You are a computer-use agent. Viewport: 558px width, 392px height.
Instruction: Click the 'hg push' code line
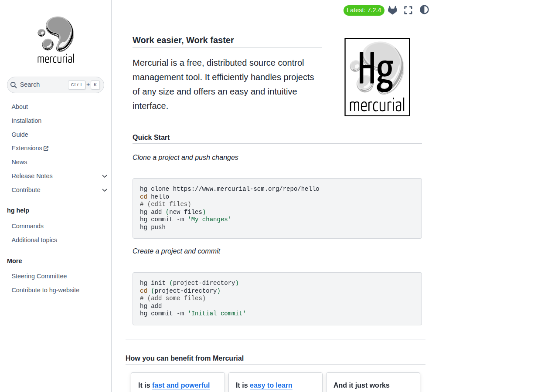coord(153,227)
